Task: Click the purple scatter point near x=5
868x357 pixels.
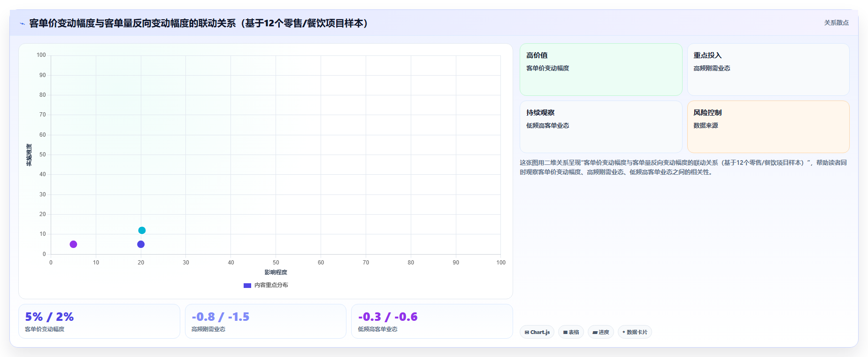Action: [73, 244]
